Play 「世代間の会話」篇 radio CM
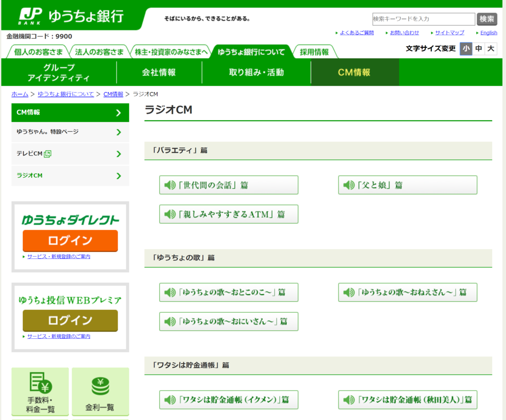The height and width of the screenshot is (420, 506). 228,185
